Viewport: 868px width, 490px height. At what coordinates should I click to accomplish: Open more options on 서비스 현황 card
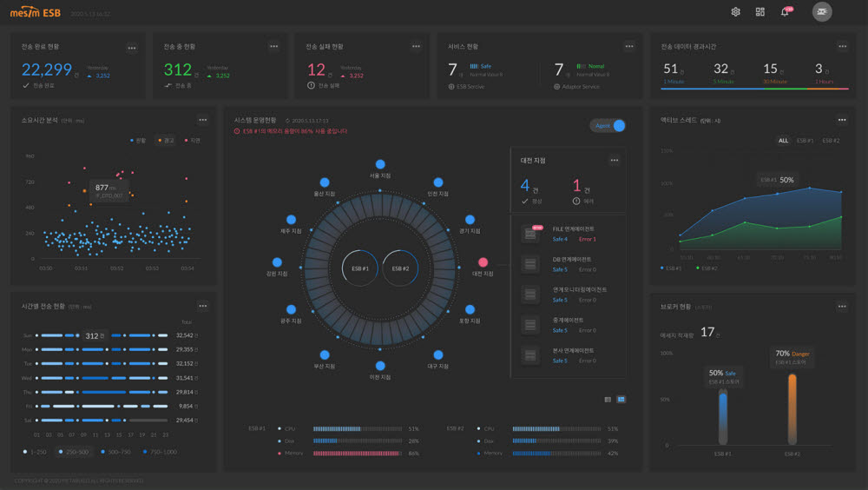629,47
